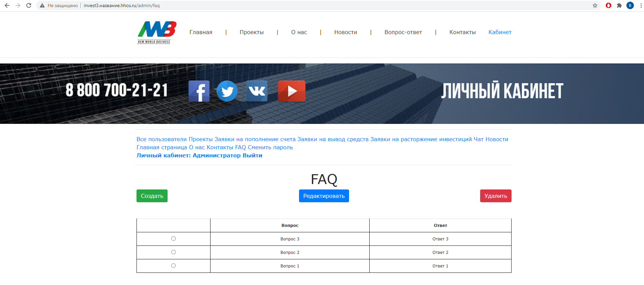644x285 pixels.
Task: Open Новости in top menu
Action: coord(346,32)
